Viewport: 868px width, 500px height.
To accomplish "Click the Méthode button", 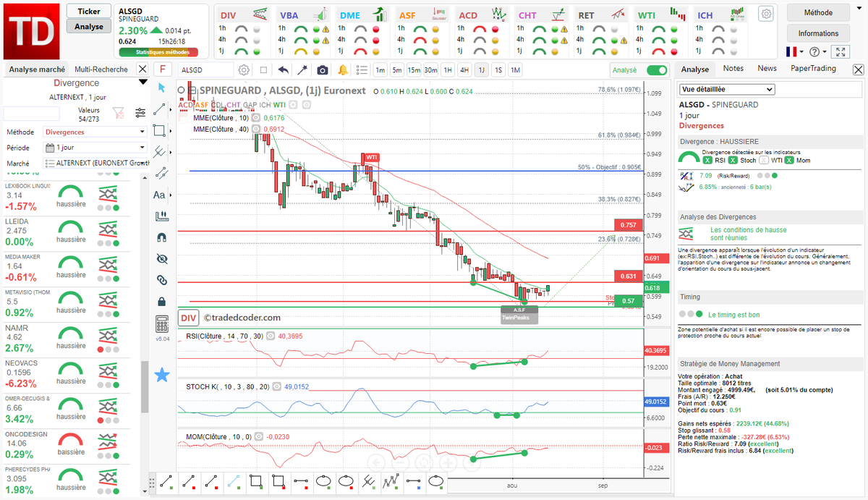I will (x=818, y=12).
